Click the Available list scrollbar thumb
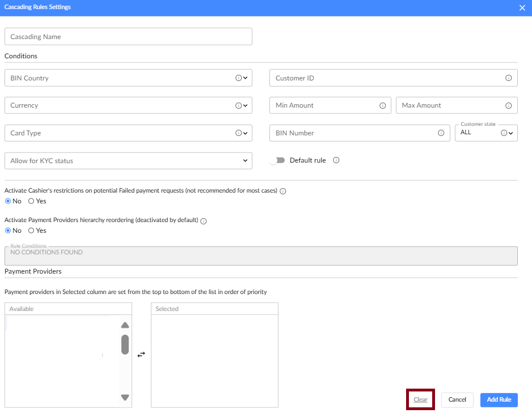 pyautogui.click(x=125, y=344)
